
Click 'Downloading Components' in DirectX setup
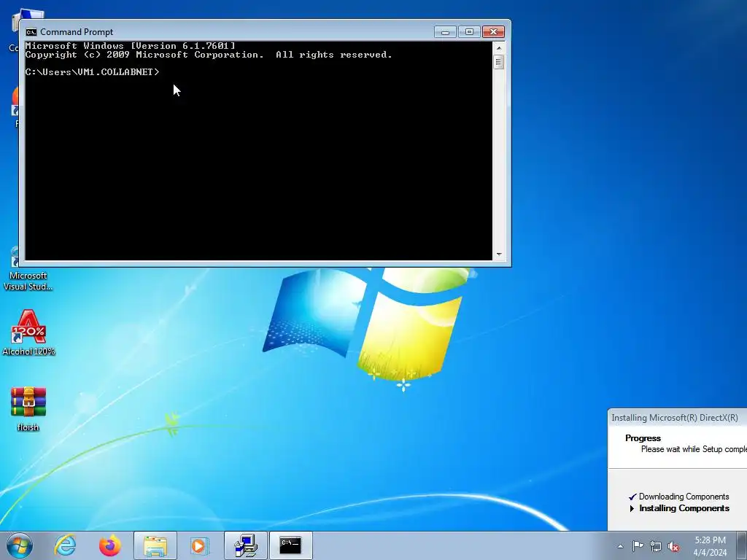[684, 497]
